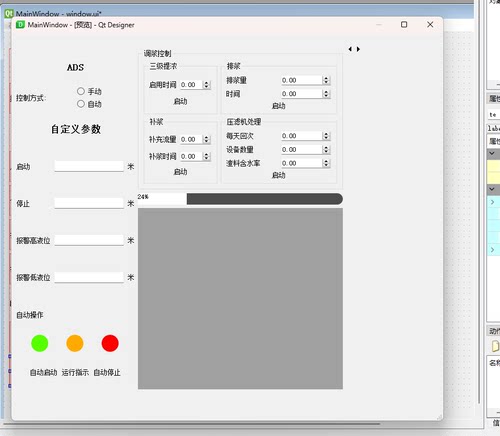500x436 pixels.
Task: Click the 自动操作 label
Action: click(x=30, y=315)
